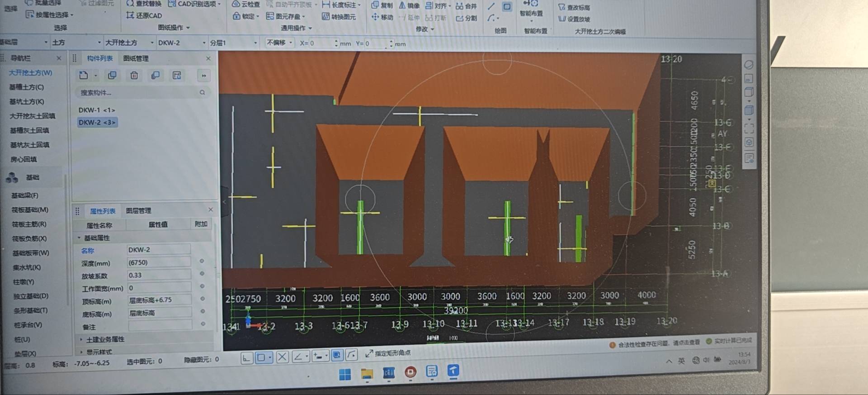Screen dimensions: 868x395
Task: Switch to the 图纸管理 tab
Action: 136,58
